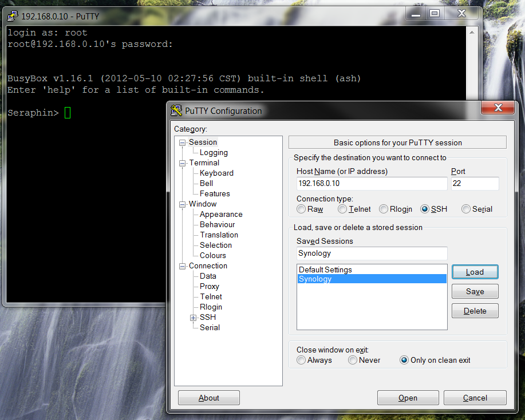This screenshot has width=525, height=420.
Task: Open the Selection category
Action: 216,245
